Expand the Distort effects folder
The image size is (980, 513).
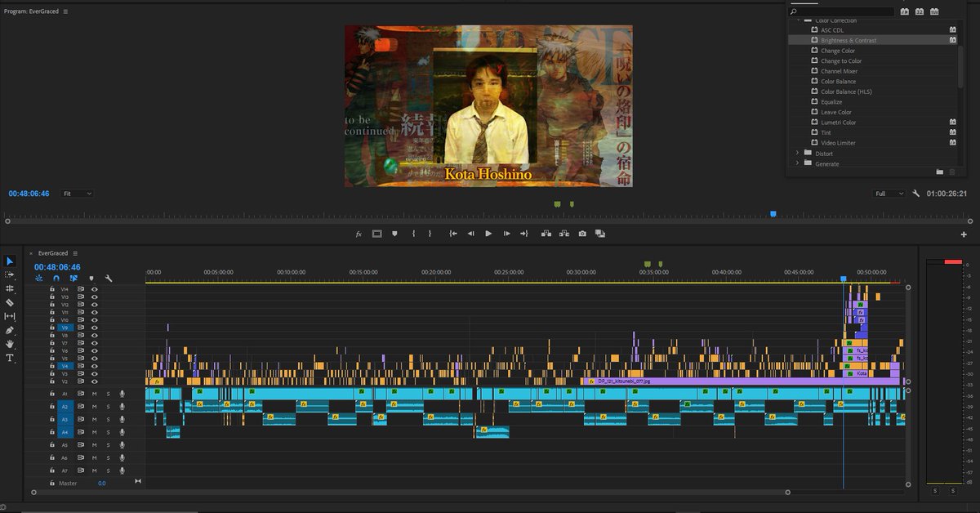pos(798,153)
